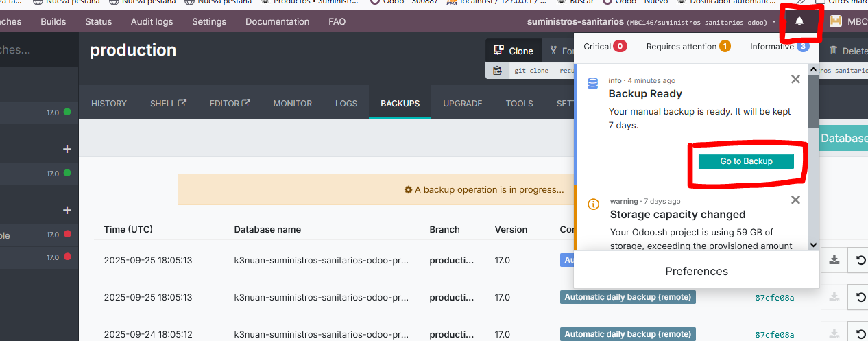Download the first backup in the list
Viewport: 868px width, 341px height.
pyautogui.click(x=834, y=260)
